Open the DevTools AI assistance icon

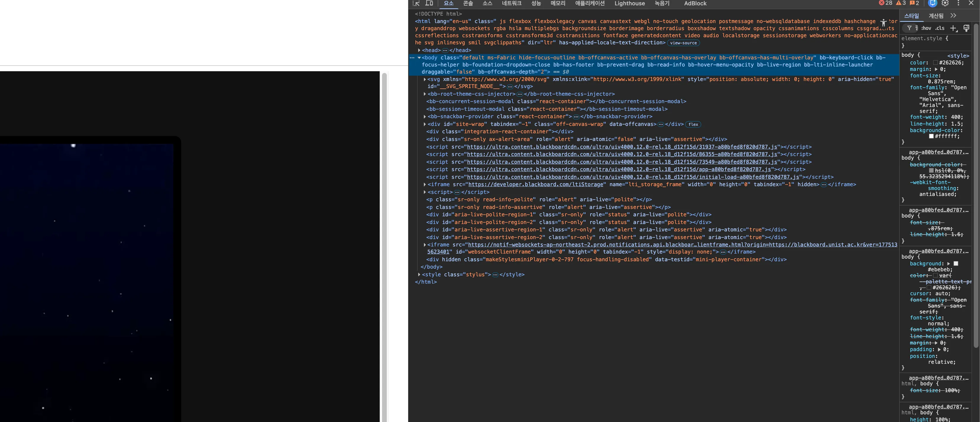tap(932, 4)
